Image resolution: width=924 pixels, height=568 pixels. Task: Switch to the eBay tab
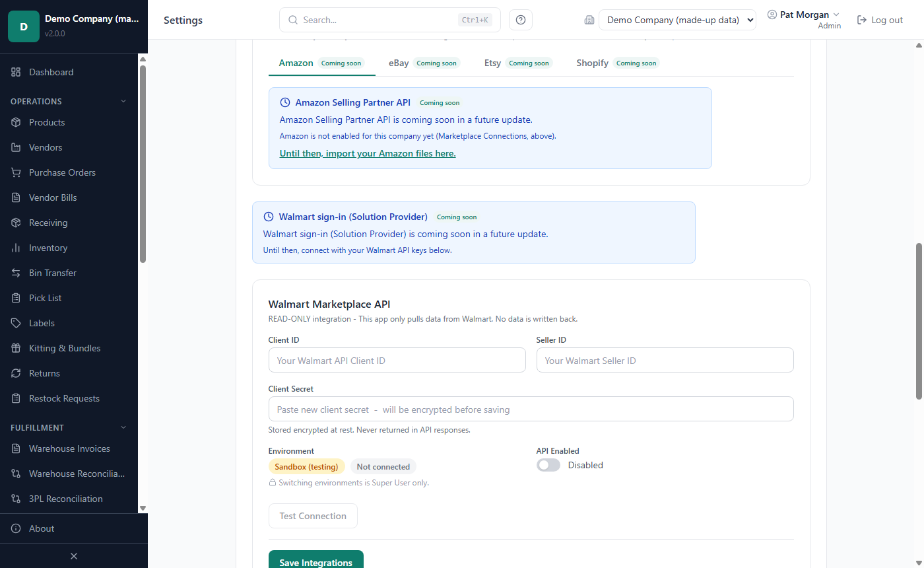424,63
